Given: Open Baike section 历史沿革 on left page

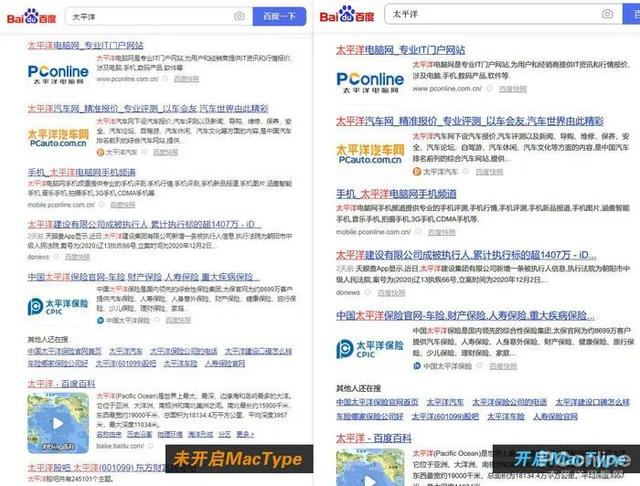Looking at the screenshot, I should coord(140,435).
